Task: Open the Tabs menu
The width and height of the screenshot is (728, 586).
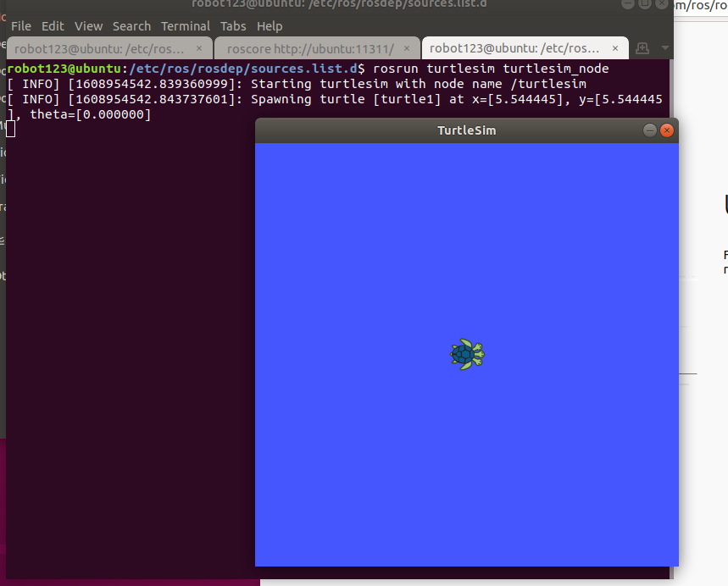Action: 233,26
